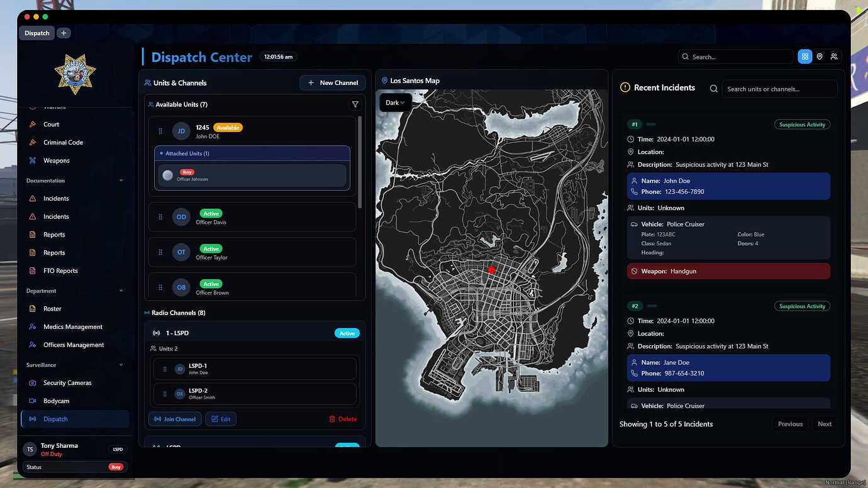Click the incidents search field on the right

779,89
